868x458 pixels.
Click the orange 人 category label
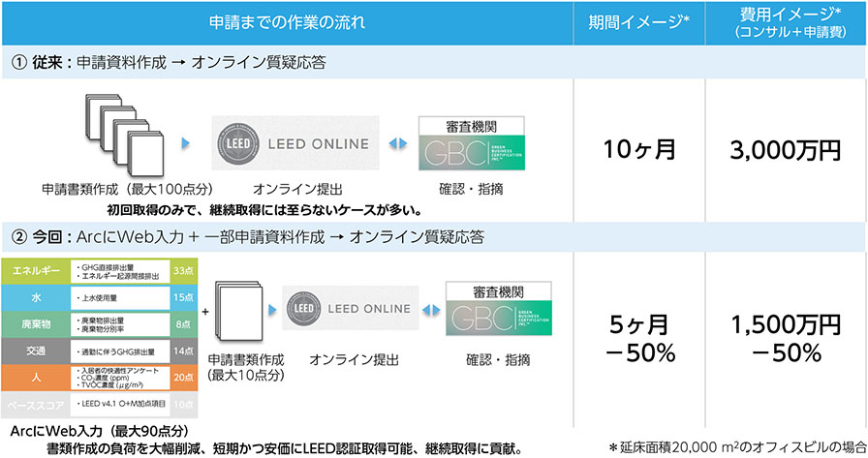tap(36, 378)
